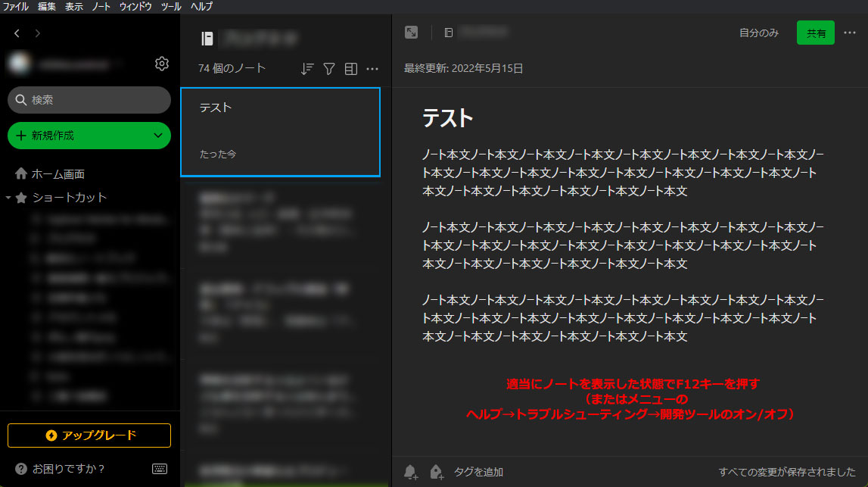Click the tag icon next to タグを追加
The image size is (868, 487).
coord(436,471)
